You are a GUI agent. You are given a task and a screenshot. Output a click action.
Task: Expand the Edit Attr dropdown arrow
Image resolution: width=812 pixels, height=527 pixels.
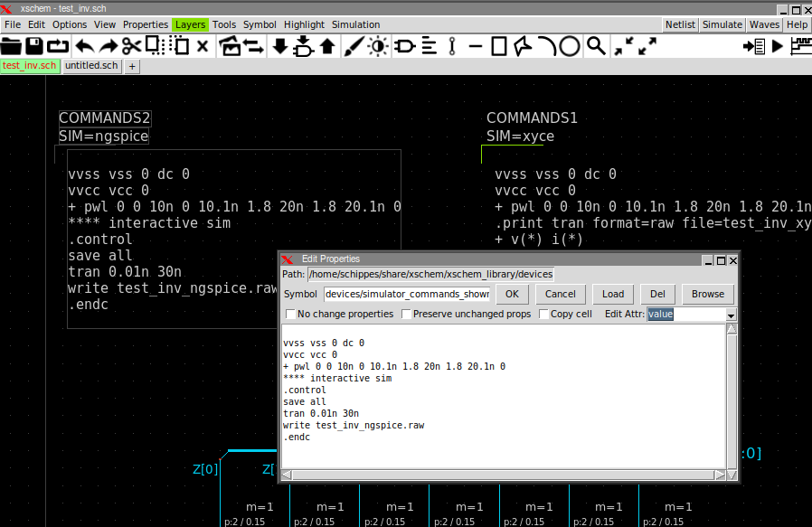pos(731,315)
